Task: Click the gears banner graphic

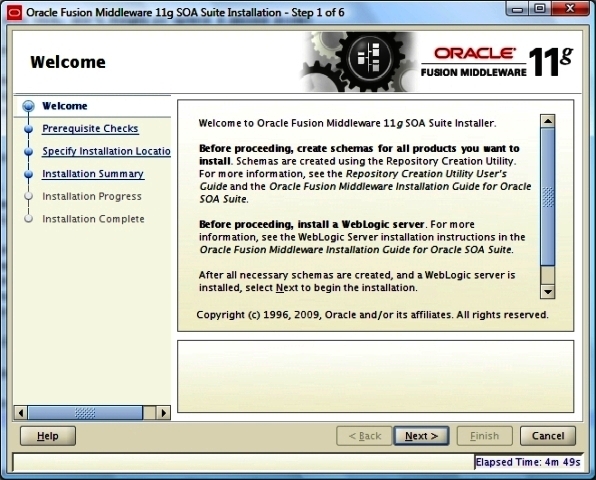Action: pyautogui.click(x=359, y=62)
